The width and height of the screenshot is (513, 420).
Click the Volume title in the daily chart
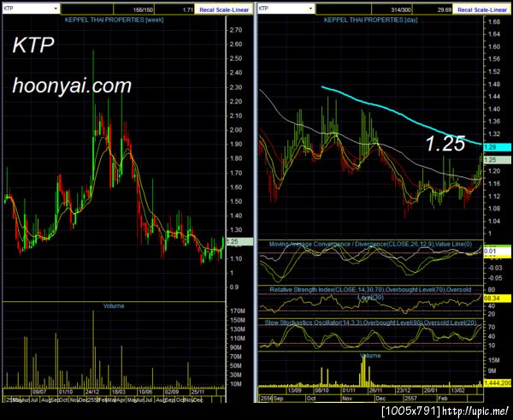(370, 356)
